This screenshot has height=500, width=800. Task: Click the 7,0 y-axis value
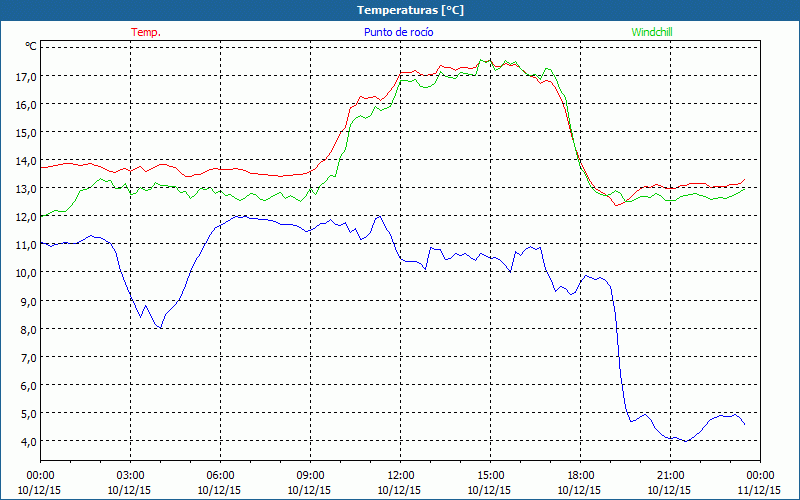(x=29, y=357)
